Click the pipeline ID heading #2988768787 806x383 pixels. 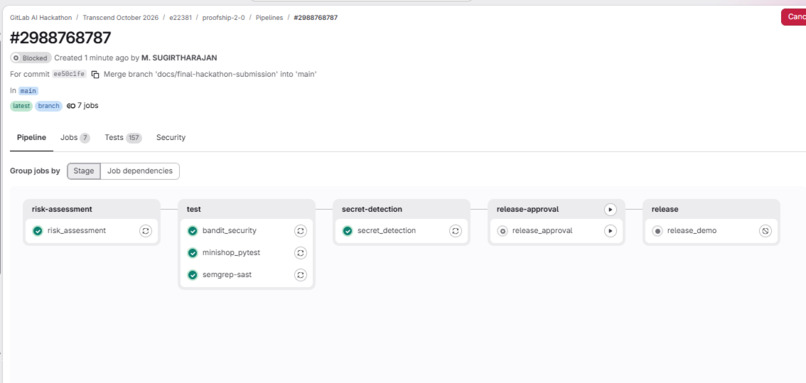click(x=61, y=38)
